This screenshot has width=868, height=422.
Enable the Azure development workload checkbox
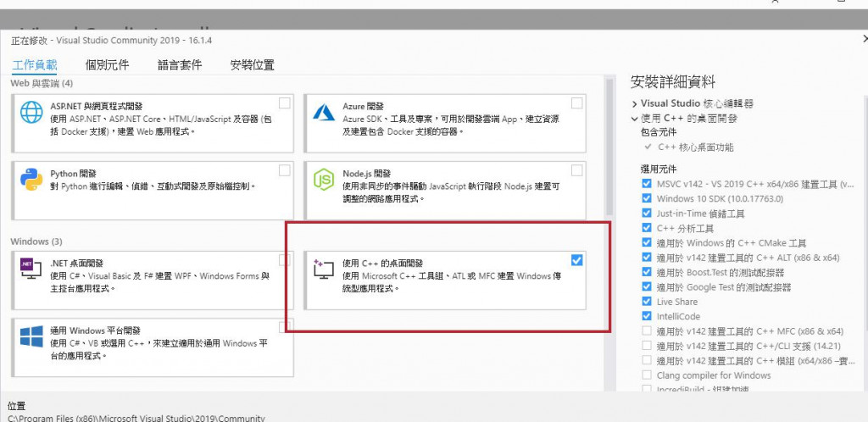576,103
